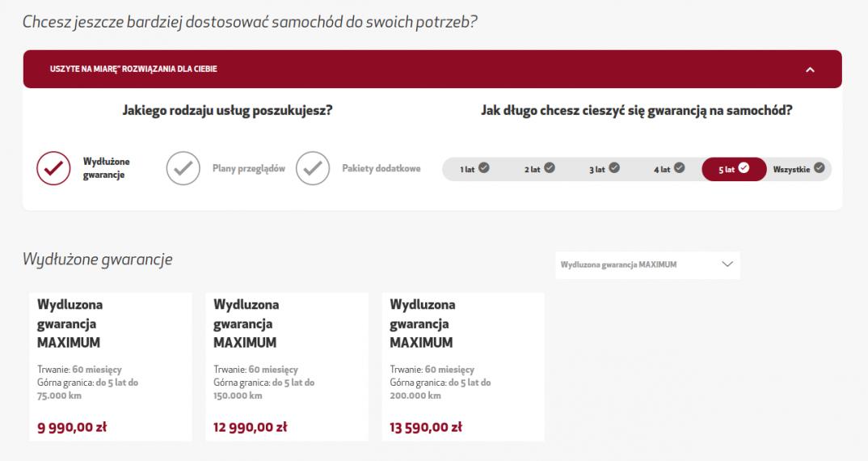Viewport: 868px width, 461px height.
Task: Enable the Plany przeglądów checkmark circle
Action: pyautogui.click(x=183, y=168)
